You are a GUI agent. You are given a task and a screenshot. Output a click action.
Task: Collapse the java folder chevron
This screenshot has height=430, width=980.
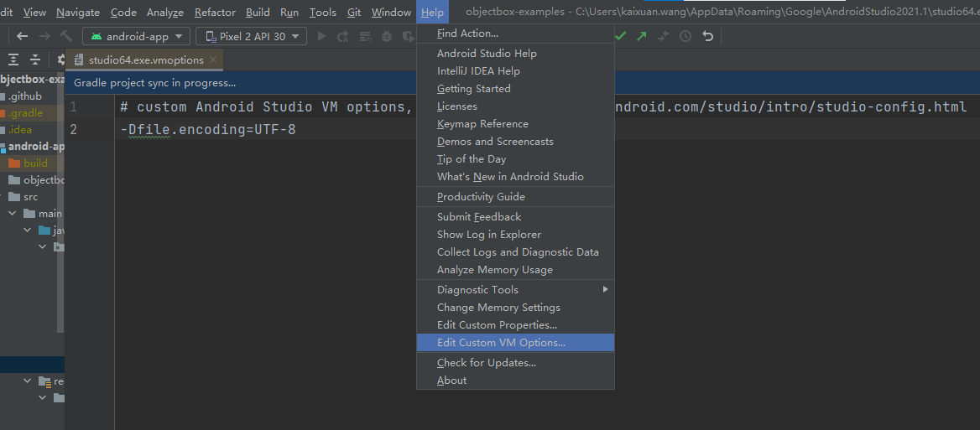(28, 231)
